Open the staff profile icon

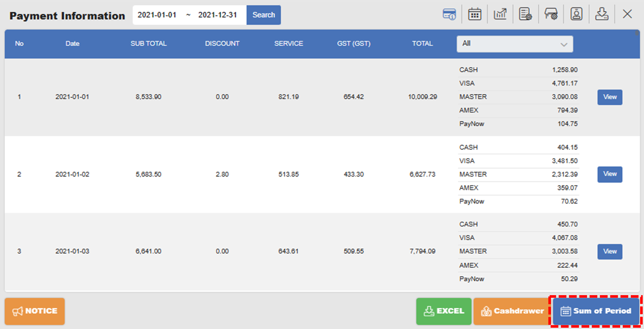tap(576, 14)
